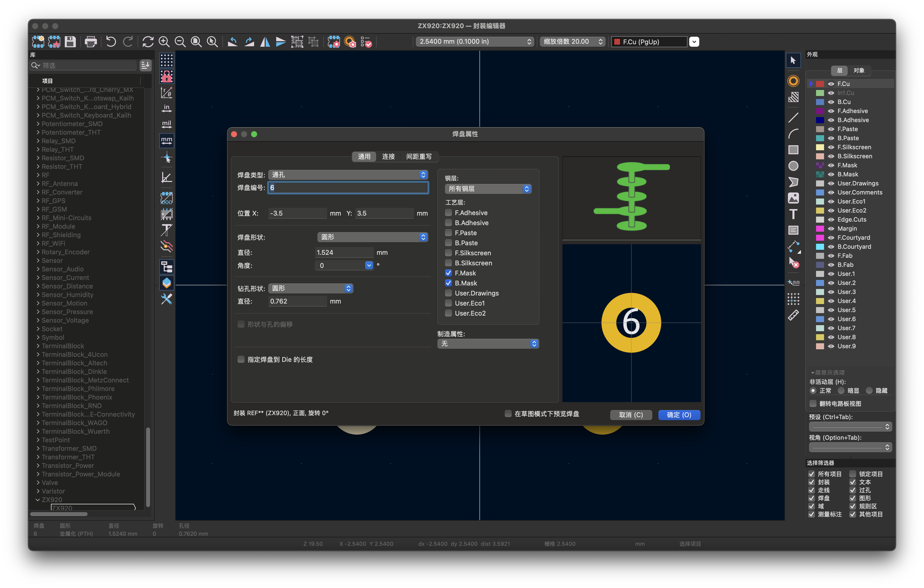Open the 制造属性 dropdown
Viewport: 924px width, 588px height.
pos(488,343)
